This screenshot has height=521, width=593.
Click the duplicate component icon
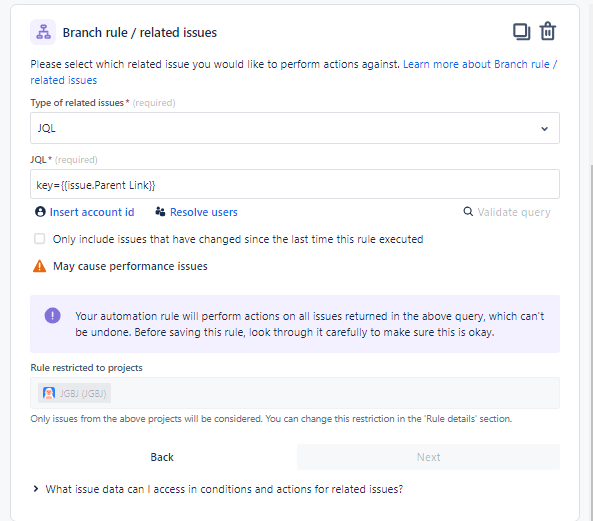pos(521,32)
